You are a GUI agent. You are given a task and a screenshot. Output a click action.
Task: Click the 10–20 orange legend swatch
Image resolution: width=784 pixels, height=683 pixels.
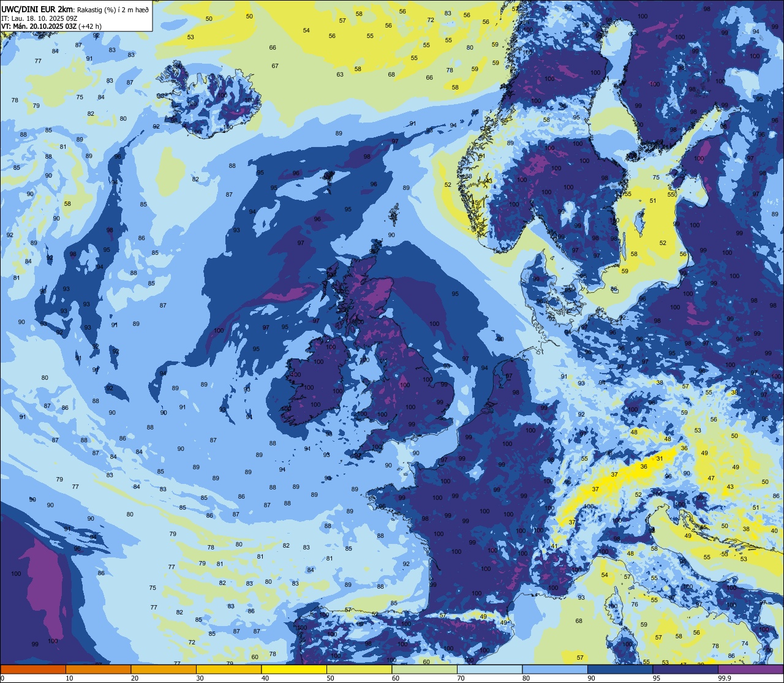tap(98, 669)
